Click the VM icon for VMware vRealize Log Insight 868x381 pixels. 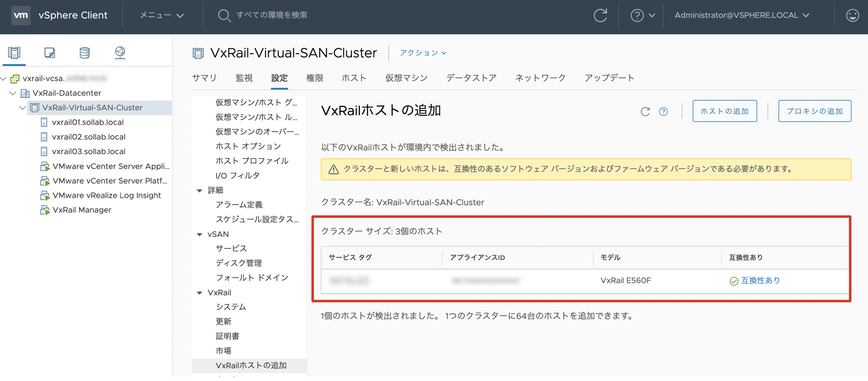(x=45, y=195)
